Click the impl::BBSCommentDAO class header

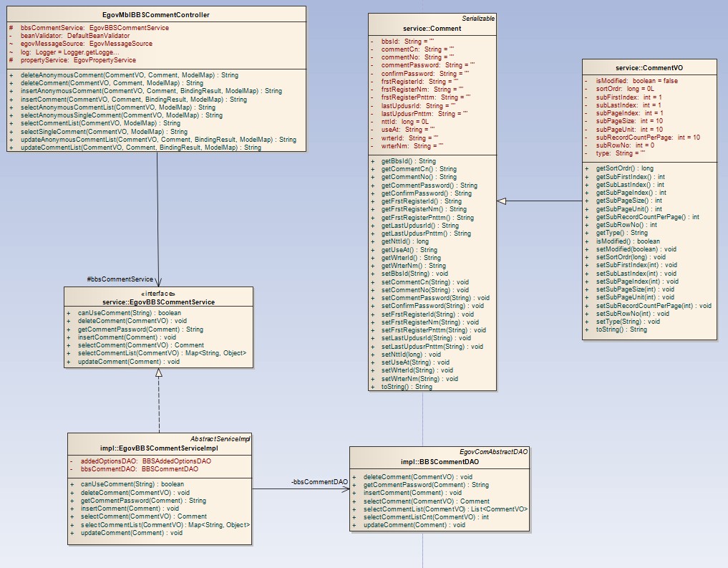point(440,462)
